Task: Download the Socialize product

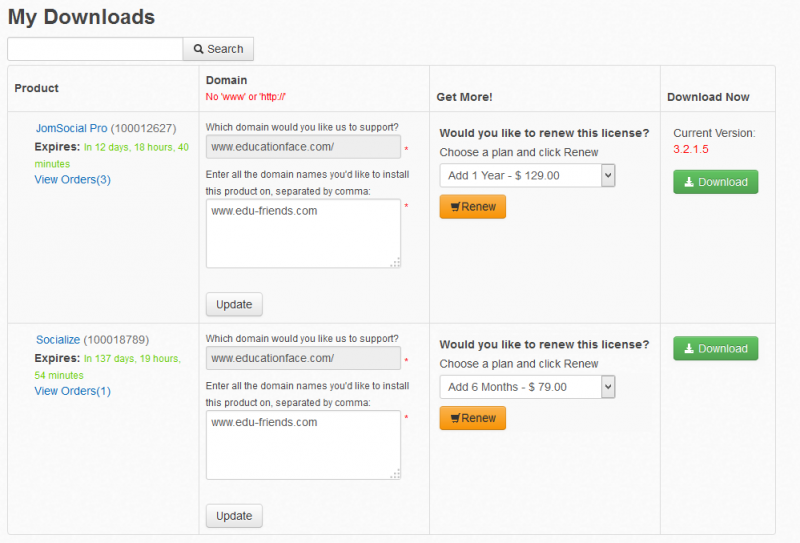Action: coord(715,349)
